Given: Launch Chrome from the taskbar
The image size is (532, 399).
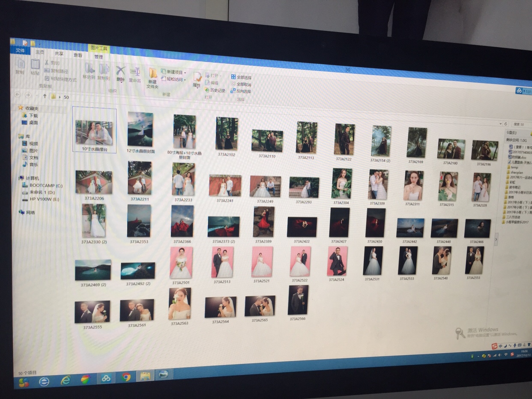Looking at the screenshot, I should coord(126,377).
